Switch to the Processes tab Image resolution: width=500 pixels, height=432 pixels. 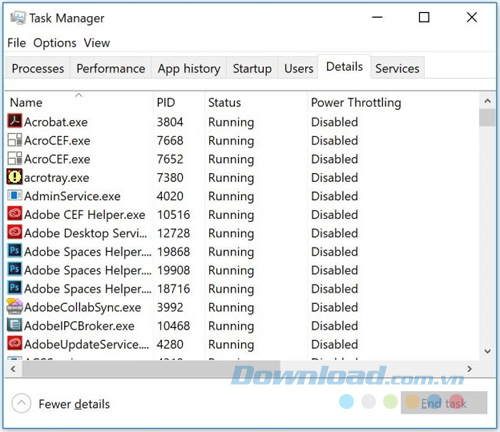[38, 68]
